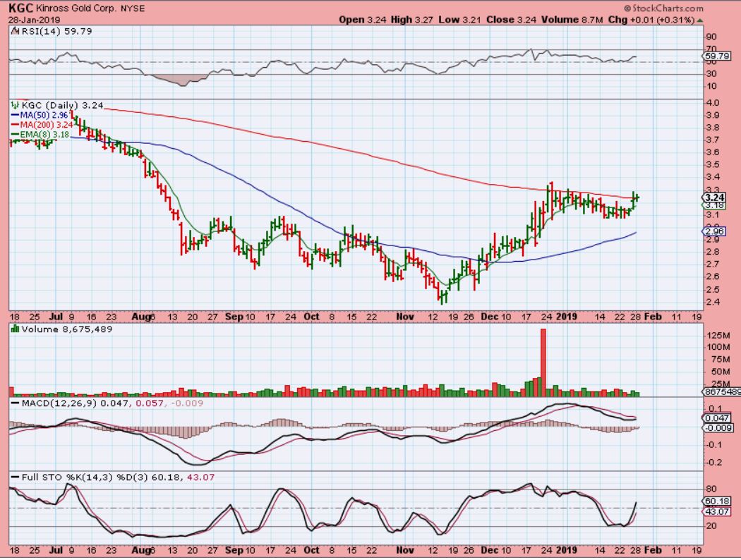The height and width of the screenshot is (560, 741).
Task: Click the 43.07 stochastic tag on the right axis
Action: click(x=717, y=512)
